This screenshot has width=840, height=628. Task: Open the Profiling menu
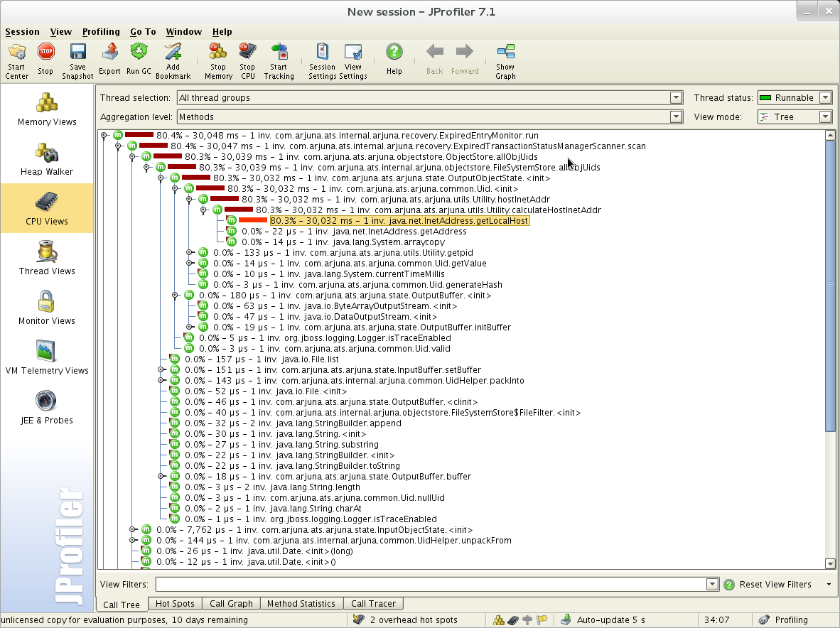point(101,31)
